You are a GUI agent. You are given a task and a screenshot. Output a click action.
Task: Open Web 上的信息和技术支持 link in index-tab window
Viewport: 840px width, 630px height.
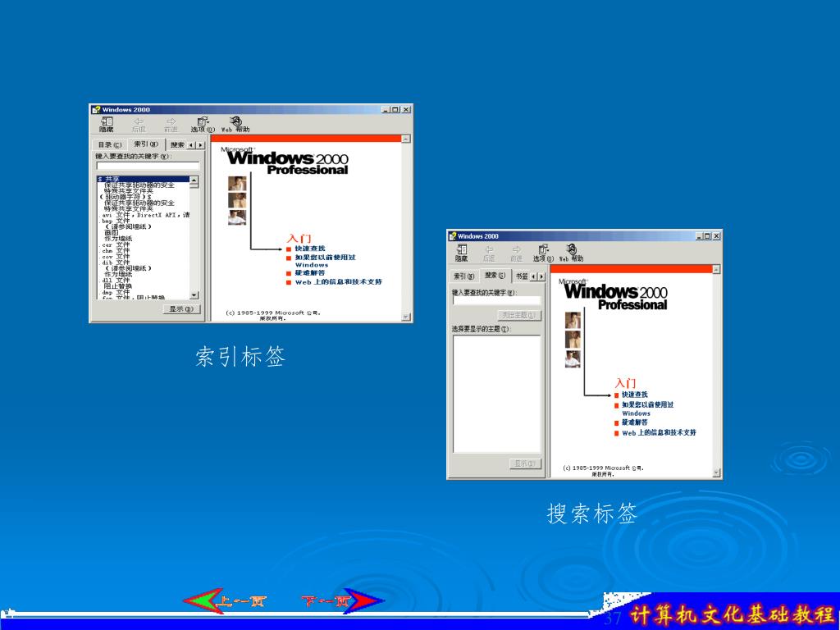click(x=339, y=282)
